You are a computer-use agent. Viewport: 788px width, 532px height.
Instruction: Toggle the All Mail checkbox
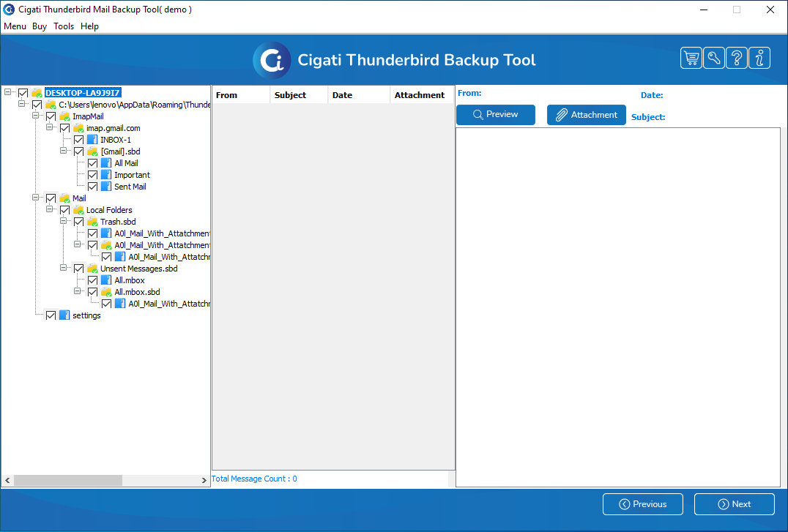point(92,163)
